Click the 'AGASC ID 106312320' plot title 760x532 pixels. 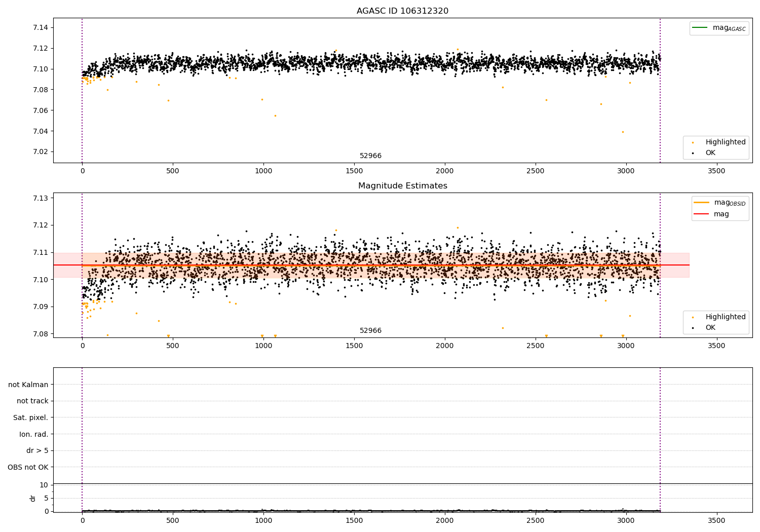click(x=402, y=11)
